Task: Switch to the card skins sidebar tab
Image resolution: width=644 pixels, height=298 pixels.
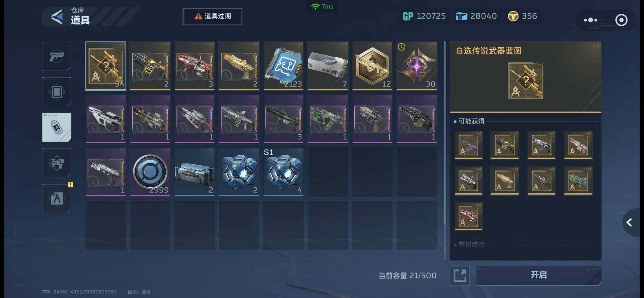Action: click(x=57, y=92)
